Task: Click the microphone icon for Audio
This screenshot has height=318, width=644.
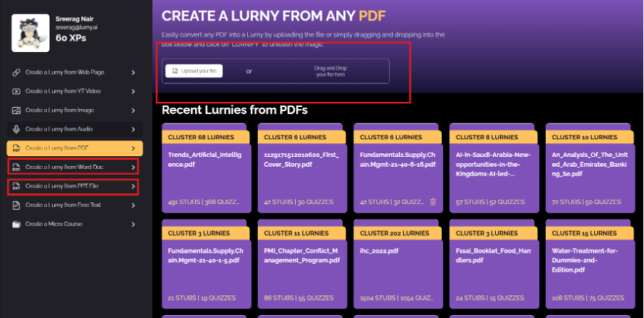Action: click(x=16, y=130)
